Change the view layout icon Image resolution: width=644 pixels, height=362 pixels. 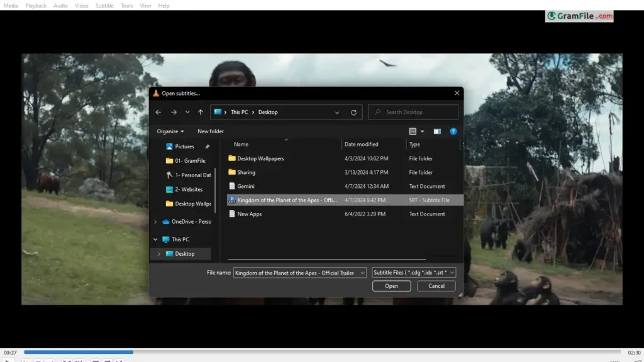[x=413, y=131]
